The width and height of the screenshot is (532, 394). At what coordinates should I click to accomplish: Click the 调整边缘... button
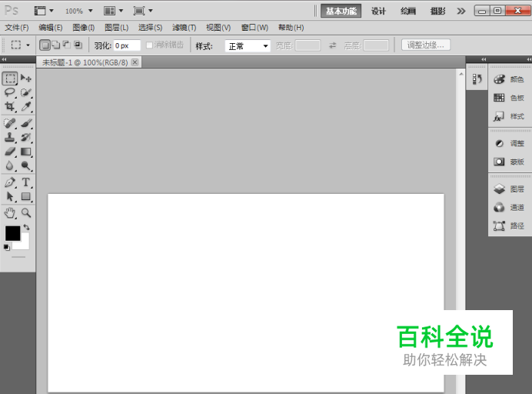pyautogui.click(x=425, y=45)
